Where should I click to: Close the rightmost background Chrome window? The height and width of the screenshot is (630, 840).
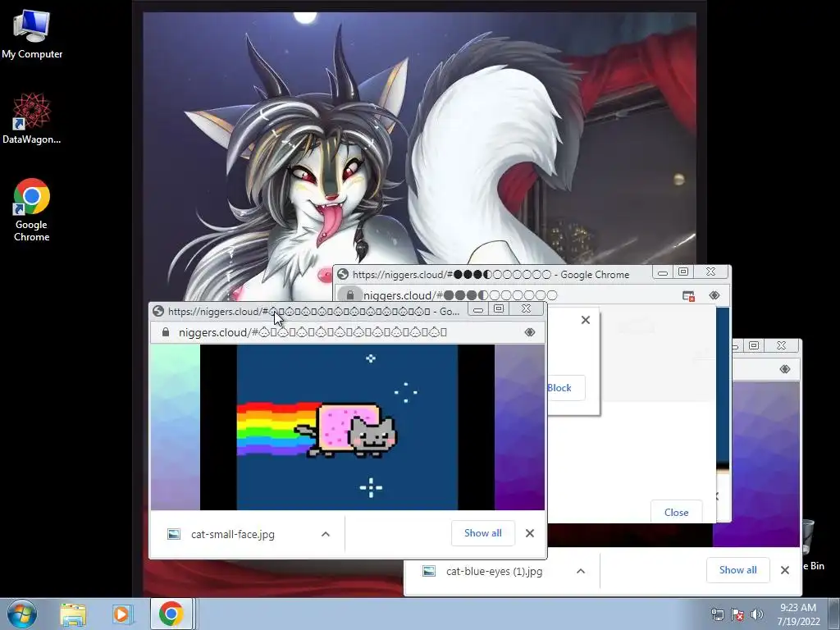[x=781, y=346]
